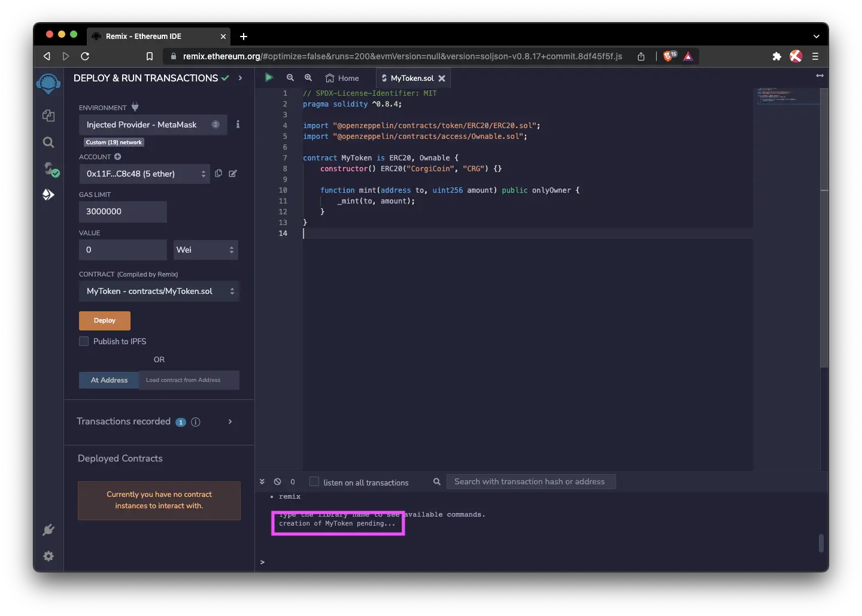The height and width of the screenshot is (616, 862).
Task: Check listen on all transactions
Action: pos(314,481)
